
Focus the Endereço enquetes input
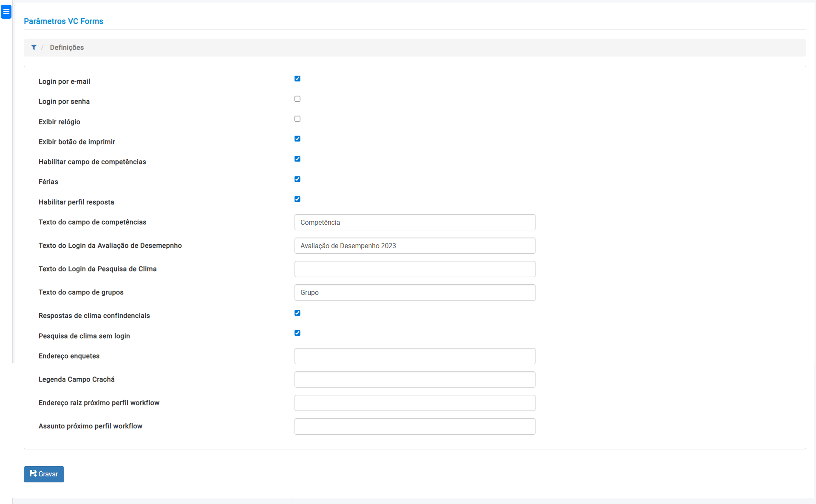[x=414, y=356]
